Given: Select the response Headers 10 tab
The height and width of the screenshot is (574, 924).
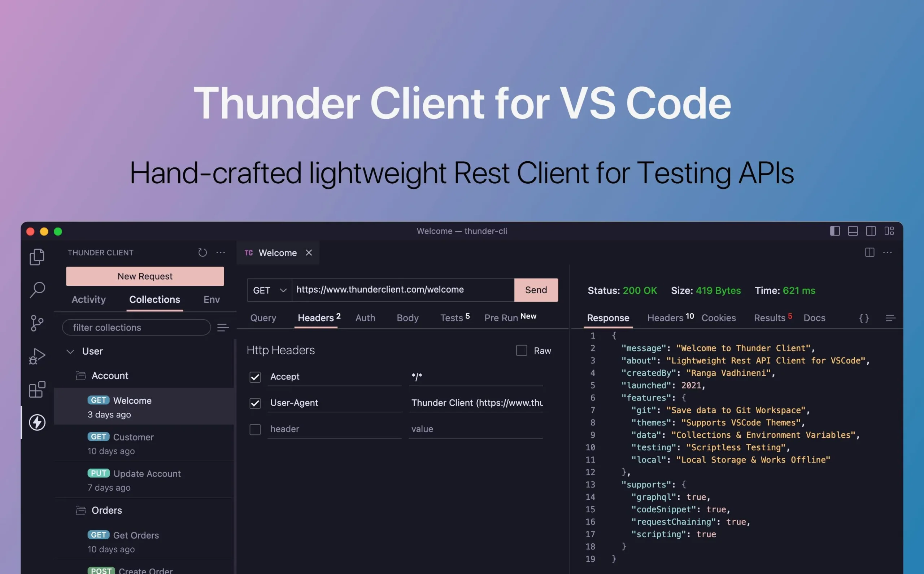Looking at the screenshot, I should tap(670, 317).
